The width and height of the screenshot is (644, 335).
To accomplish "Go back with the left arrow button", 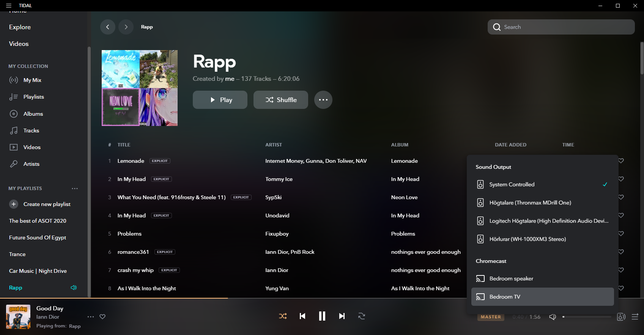I will 108,27.
